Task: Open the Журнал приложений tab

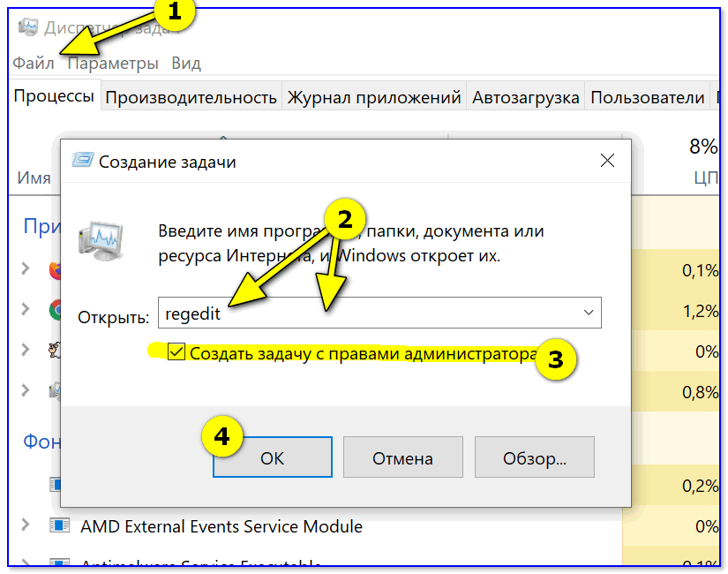Action: 374,98
